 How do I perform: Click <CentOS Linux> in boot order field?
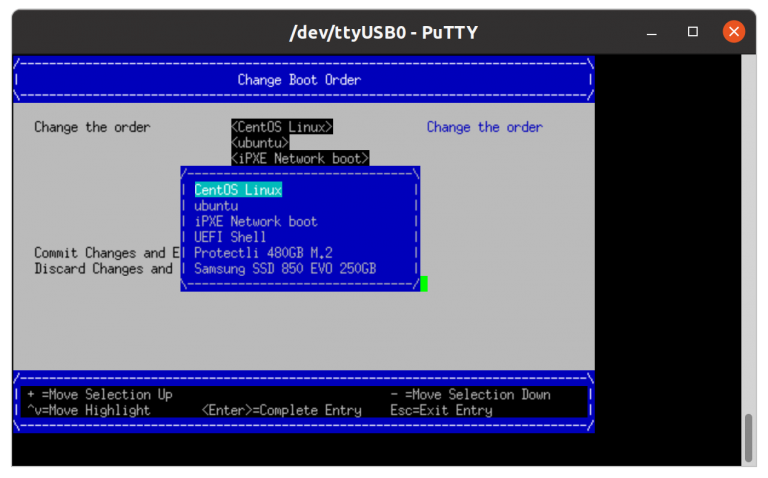(x=282, y=127)
